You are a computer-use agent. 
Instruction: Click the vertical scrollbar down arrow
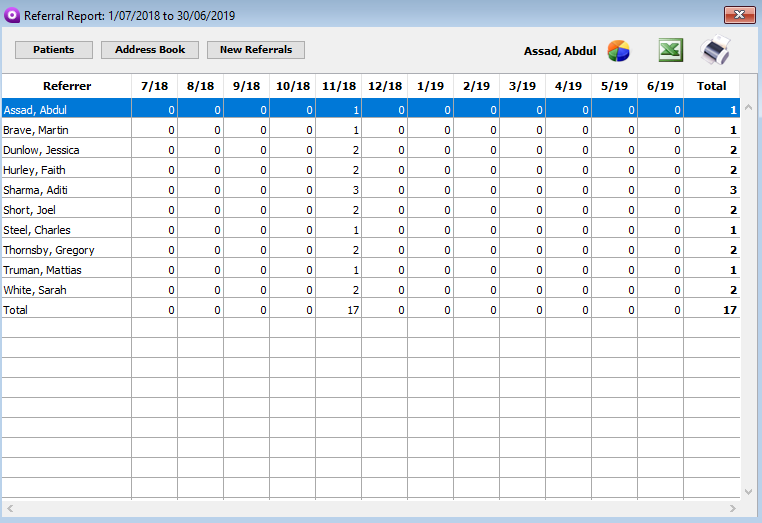(x=748, y=491)
